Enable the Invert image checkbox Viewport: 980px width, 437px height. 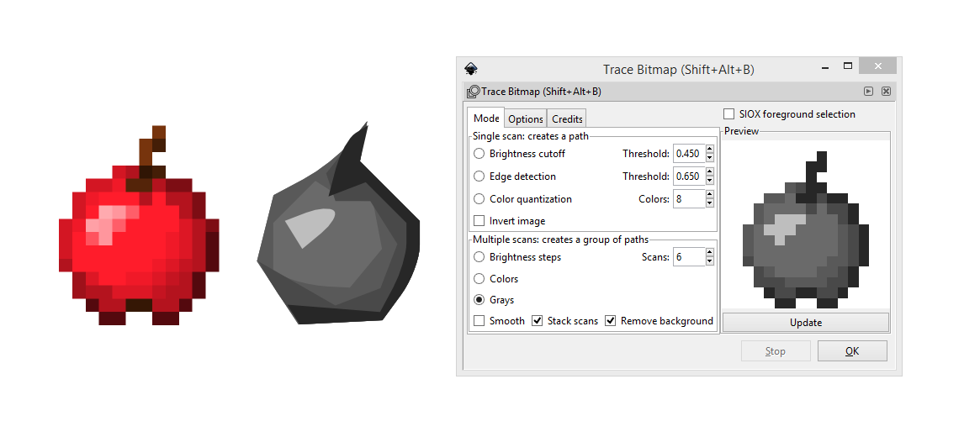tap(479, 221)
